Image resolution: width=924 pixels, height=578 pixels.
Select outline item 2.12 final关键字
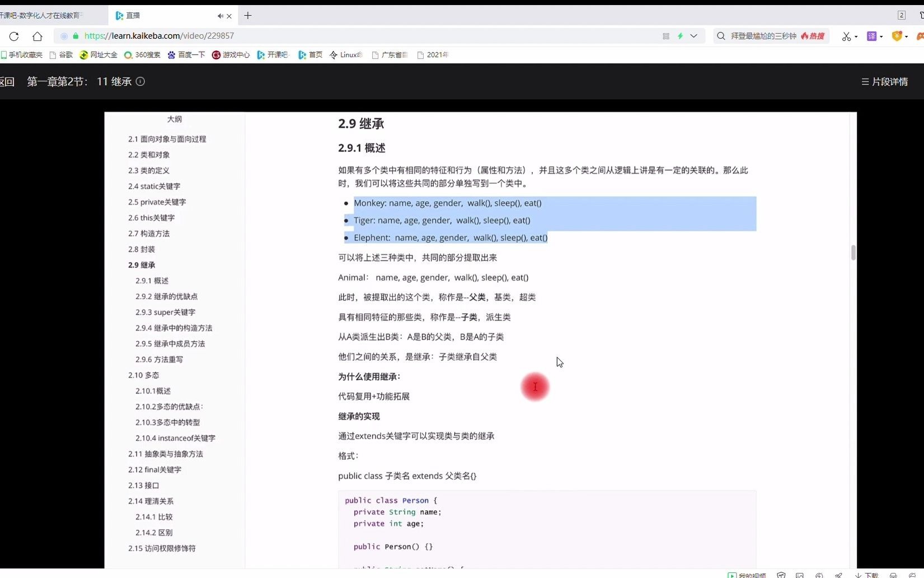pos(154,469)
